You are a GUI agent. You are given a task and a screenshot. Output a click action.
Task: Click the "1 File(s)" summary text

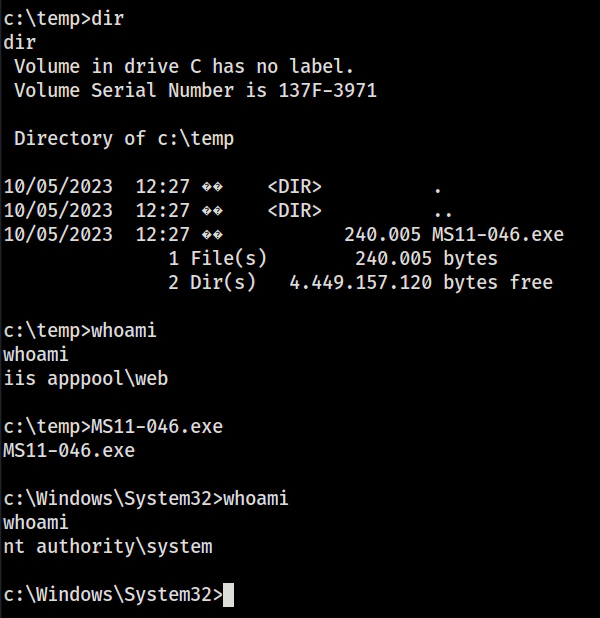point(217,259)
